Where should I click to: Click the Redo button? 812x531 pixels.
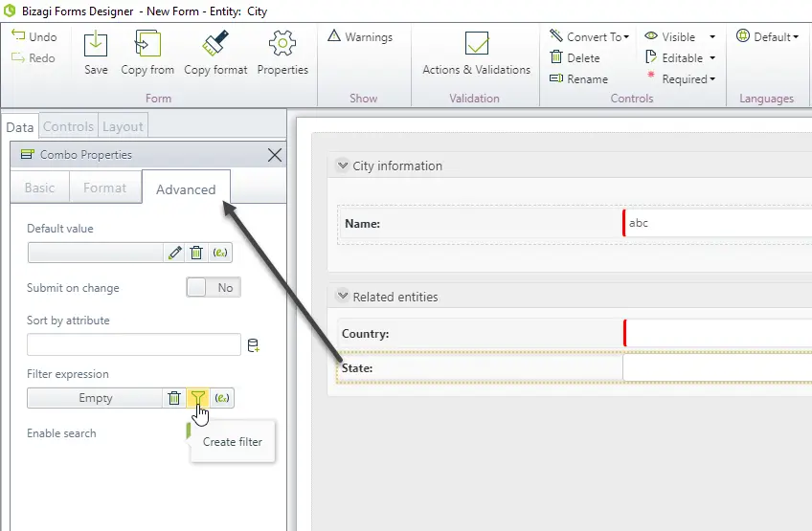coord(34,58)
